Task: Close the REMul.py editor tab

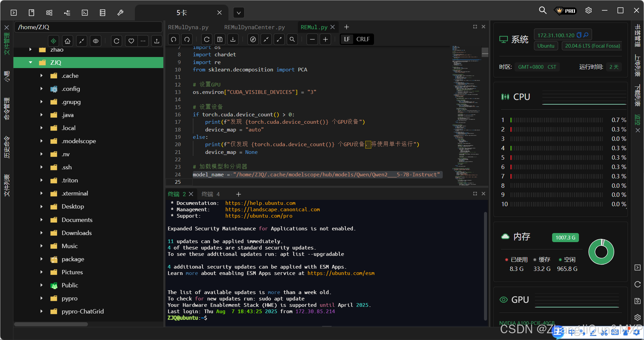Action: (332, 27)
